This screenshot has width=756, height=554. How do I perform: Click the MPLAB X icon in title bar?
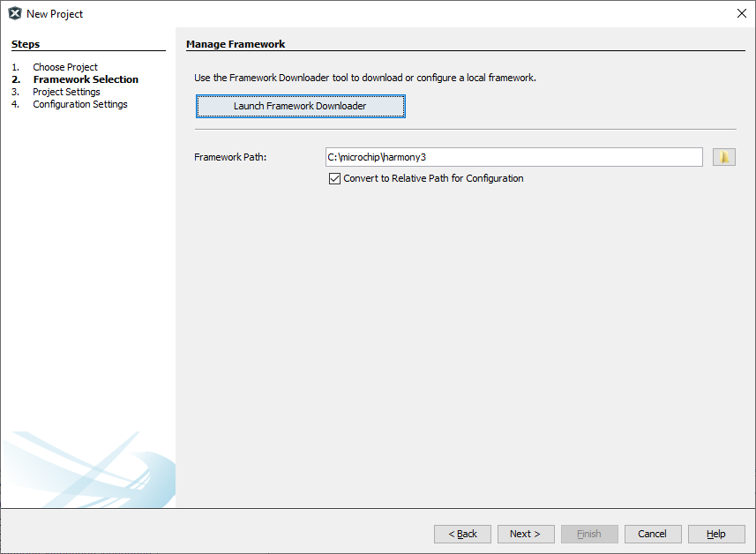coord(14,13)
